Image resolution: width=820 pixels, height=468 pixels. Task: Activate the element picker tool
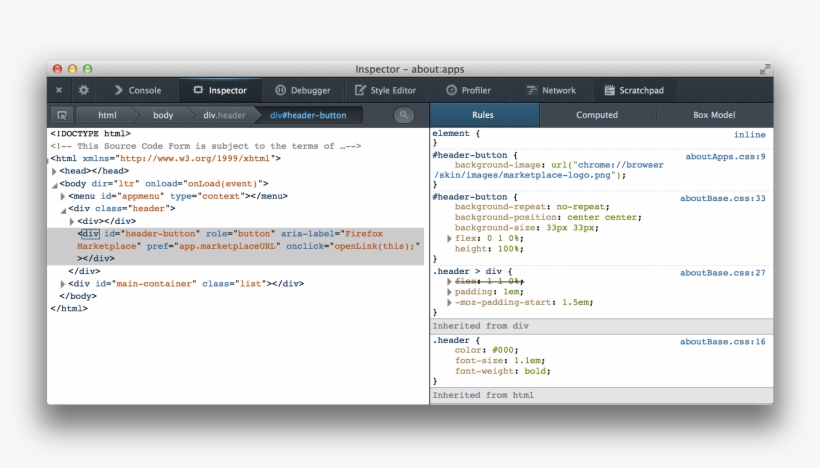[x=62, y=115]
